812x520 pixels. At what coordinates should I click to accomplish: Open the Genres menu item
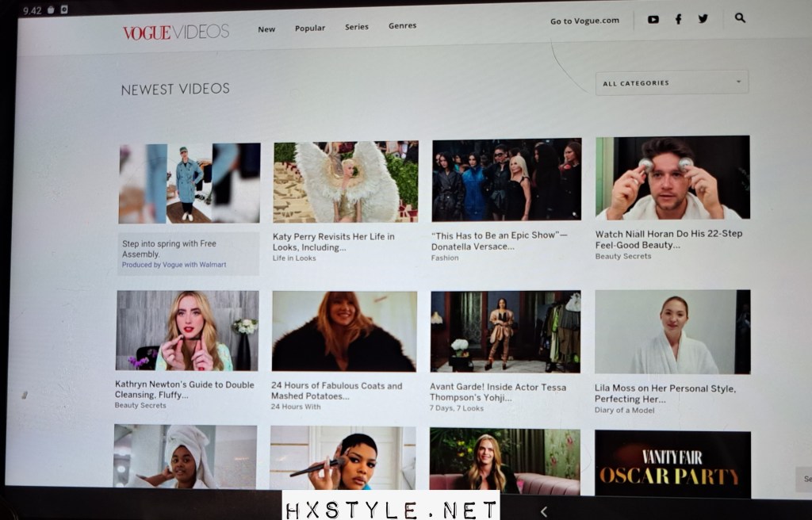coord(402,25)
